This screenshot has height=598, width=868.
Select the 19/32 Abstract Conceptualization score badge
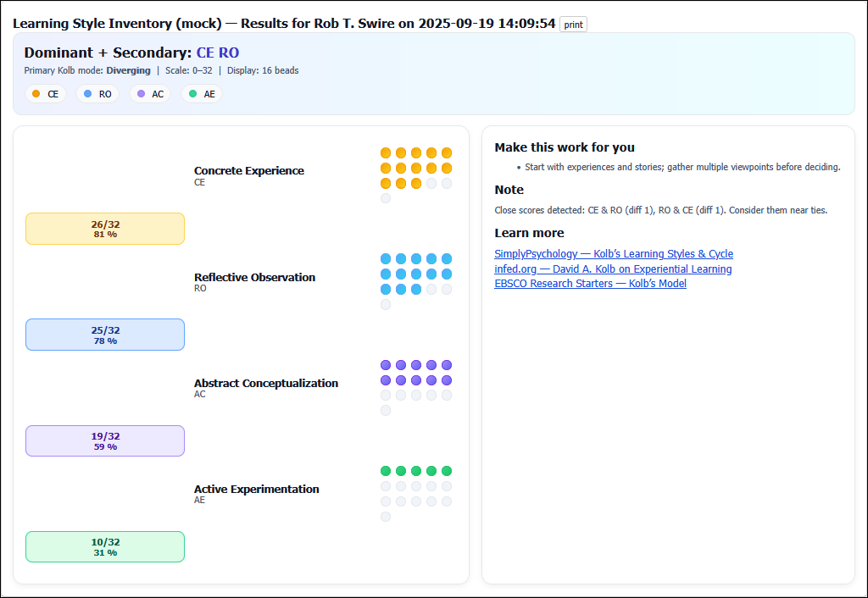tap(105, 441)
